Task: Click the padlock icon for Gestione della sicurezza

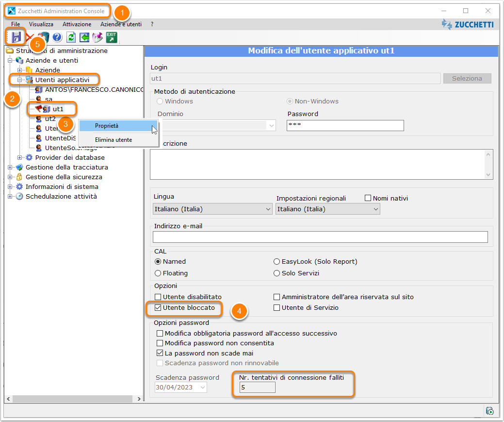Action: 19,177
